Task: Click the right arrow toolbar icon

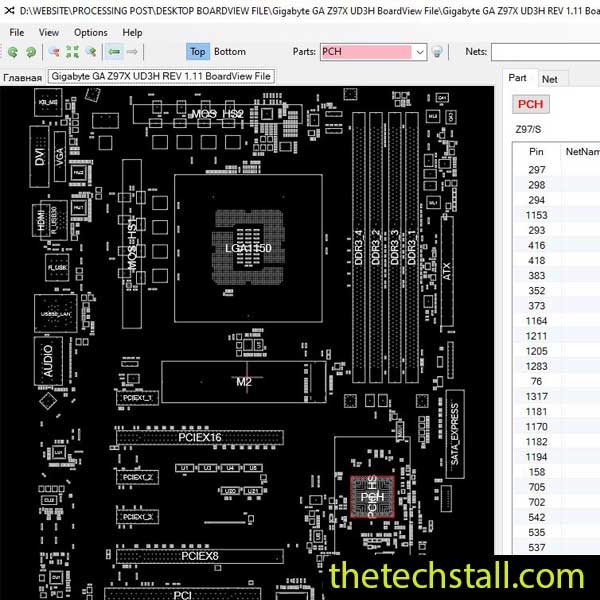Action: pyautogui.click(x=133, y=51)
